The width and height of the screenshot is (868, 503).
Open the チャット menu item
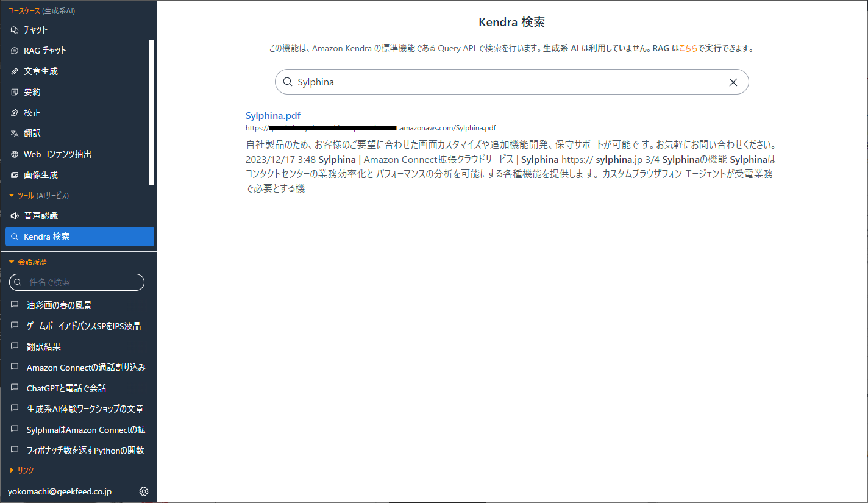[77, 30]
